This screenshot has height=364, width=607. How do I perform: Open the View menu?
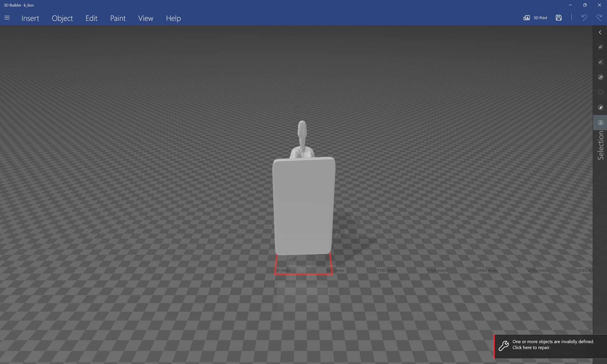tap(146, 18)
